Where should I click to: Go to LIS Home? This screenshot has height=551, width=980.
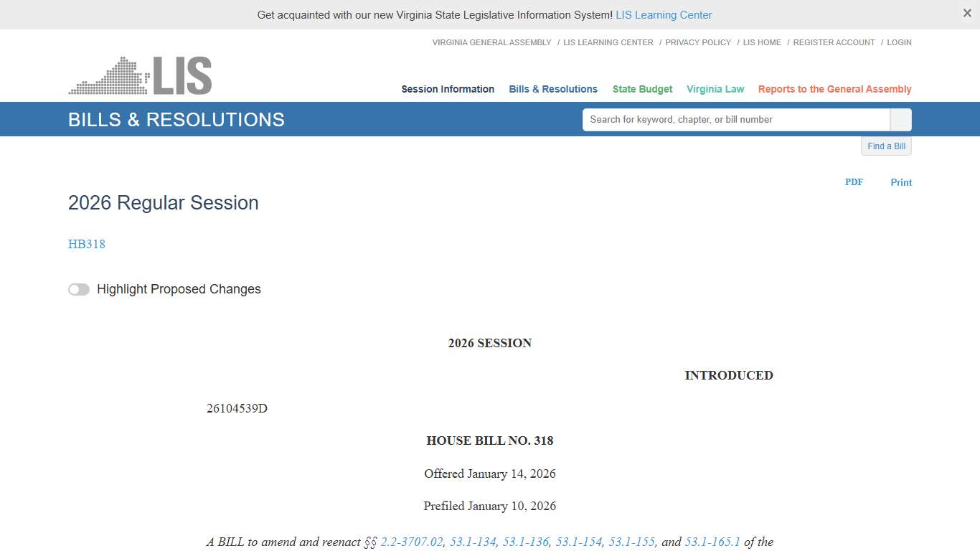point(762,42)
